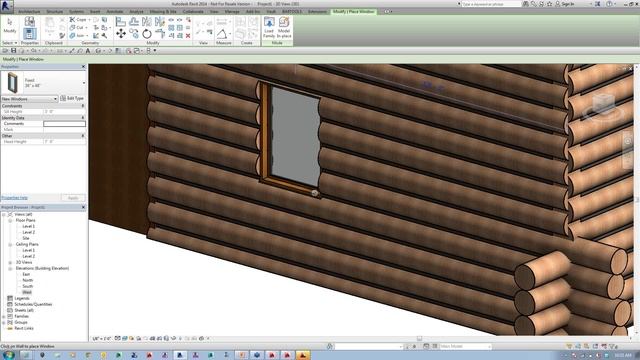This screenshot has width=640, height=360.
Task: Click the Cope geometry tool
Action: click(x=78, y=20)
